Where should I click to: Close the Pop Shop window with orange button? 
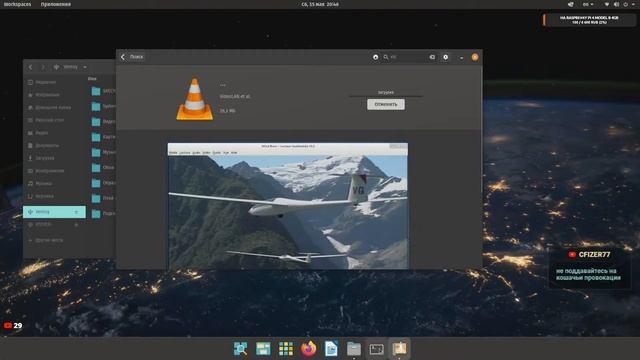[475, 57]
